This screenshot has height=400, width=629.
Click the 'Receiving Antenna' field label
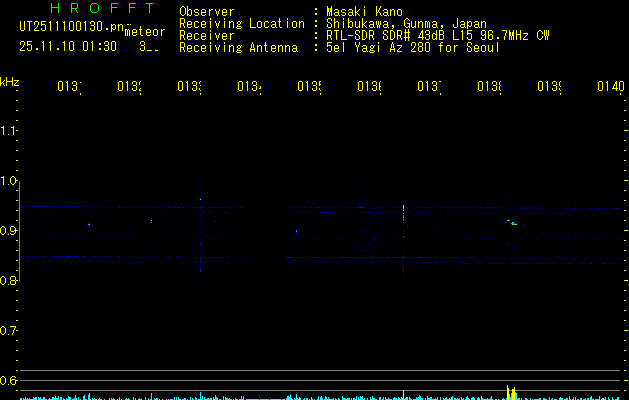tap(238, 48)
